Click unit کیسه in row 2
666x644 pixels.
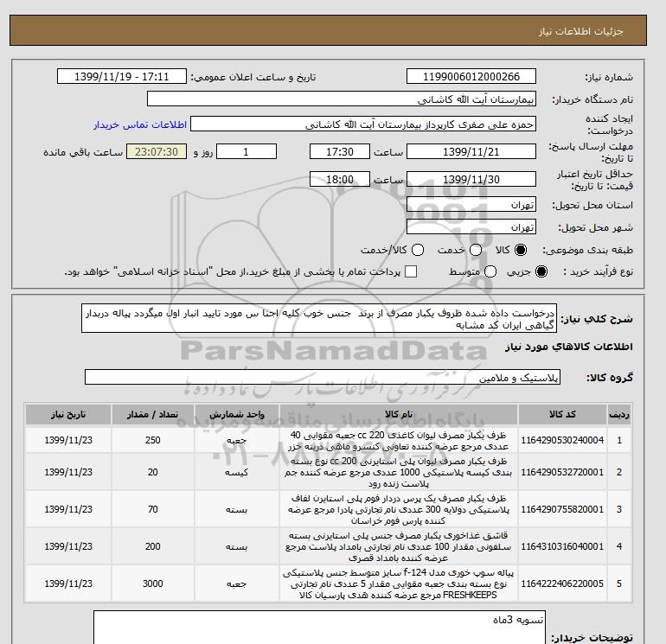point(237,473)
